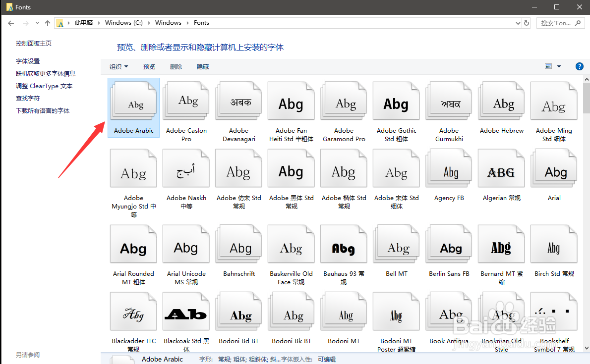Screen dimensions: 590x364
Task: Select the Blackadder ITC font icon
Action: [133, 312]
